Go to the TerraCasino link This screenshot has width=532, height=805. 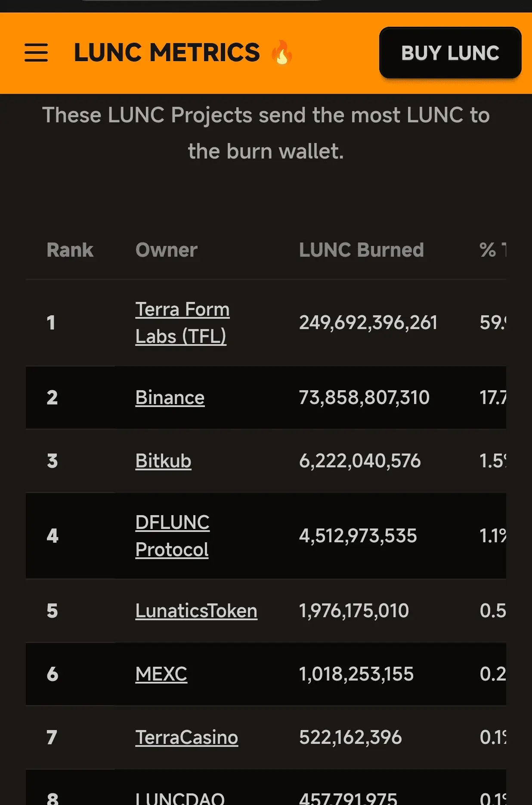tap(187, 737)
